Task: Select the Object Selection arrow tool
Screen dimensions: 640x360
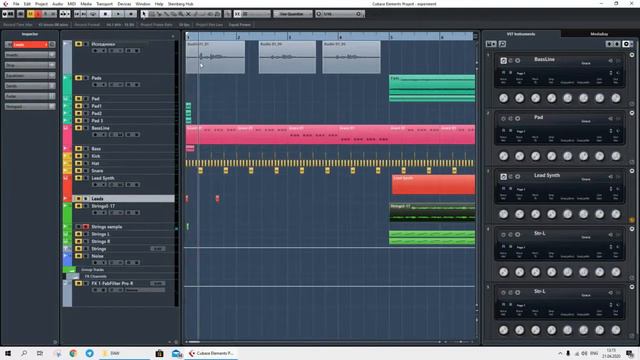Action: click(144, 14)
